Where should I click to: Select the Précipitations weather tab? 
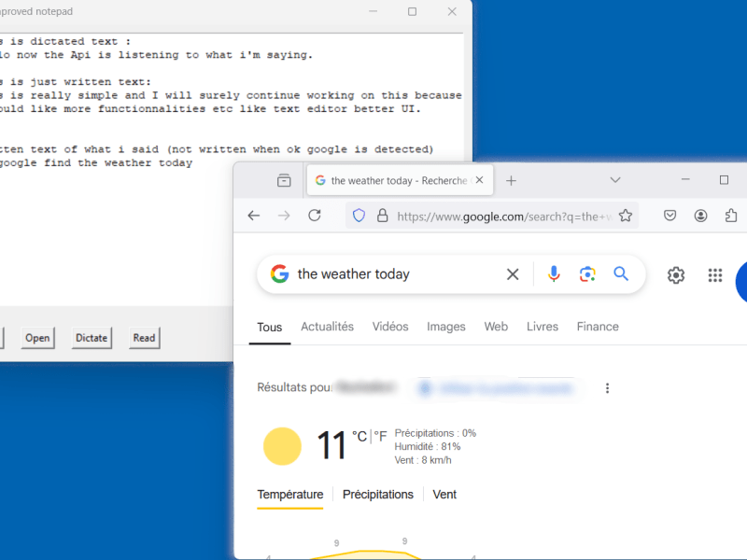[378, 494]
